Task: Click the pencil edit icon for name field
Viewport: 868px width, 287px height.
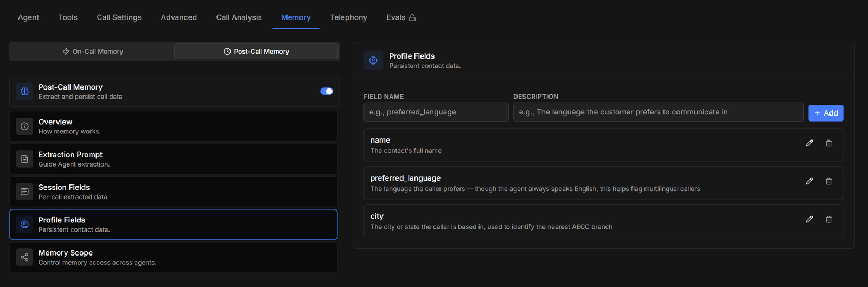Action: point(809,143)
